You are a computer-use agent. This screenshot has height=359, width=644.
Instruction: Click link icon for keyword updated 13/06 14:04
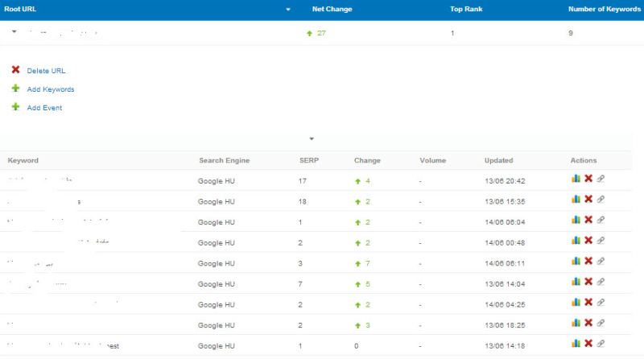tap(601, 283)
